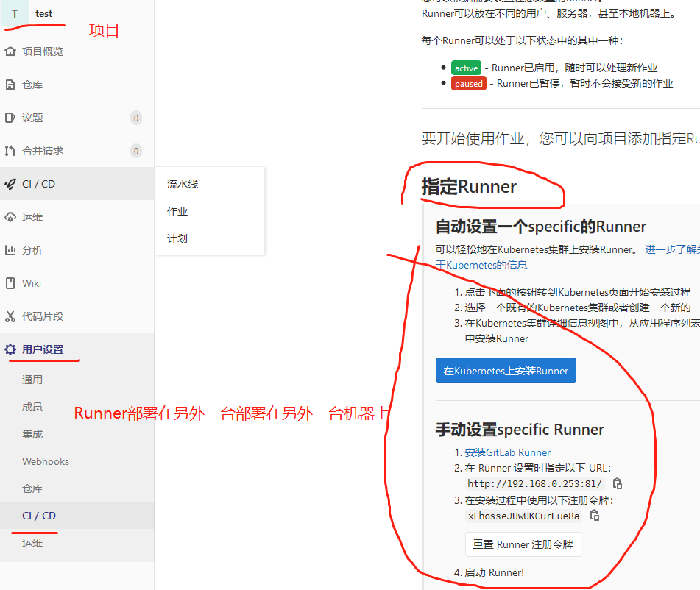Select 成员 under settings
Image resolution: width=700 pixels, height=590 pixels.
point(32,407)
